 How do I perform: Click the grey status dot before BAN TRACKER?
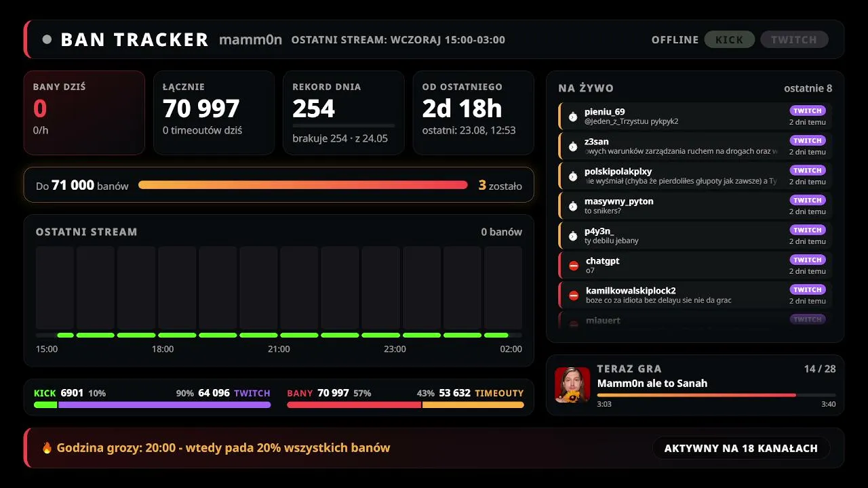(47, 39)
